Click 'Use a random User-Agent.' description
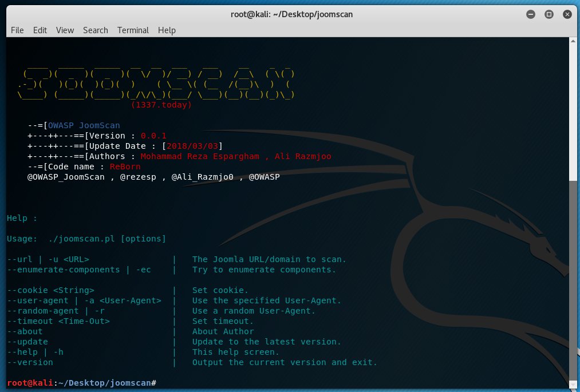Viewport: 580px width, 392px height. (254, 311)
